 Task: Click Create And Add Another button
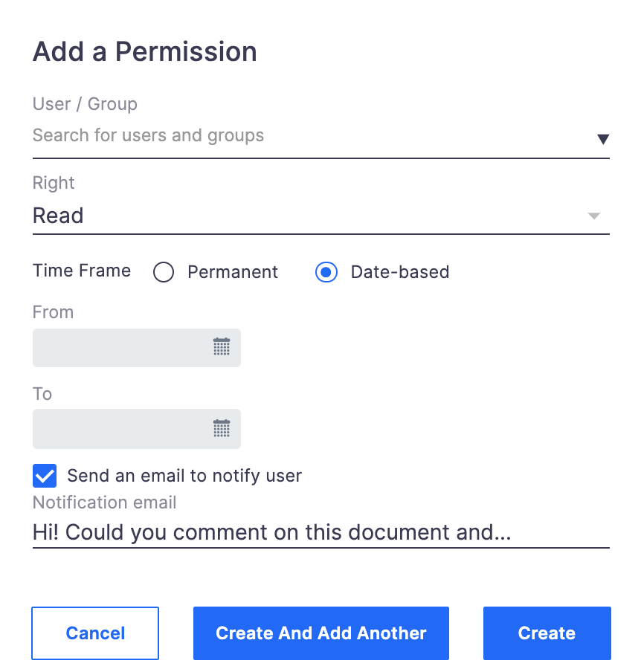[321, 633]
